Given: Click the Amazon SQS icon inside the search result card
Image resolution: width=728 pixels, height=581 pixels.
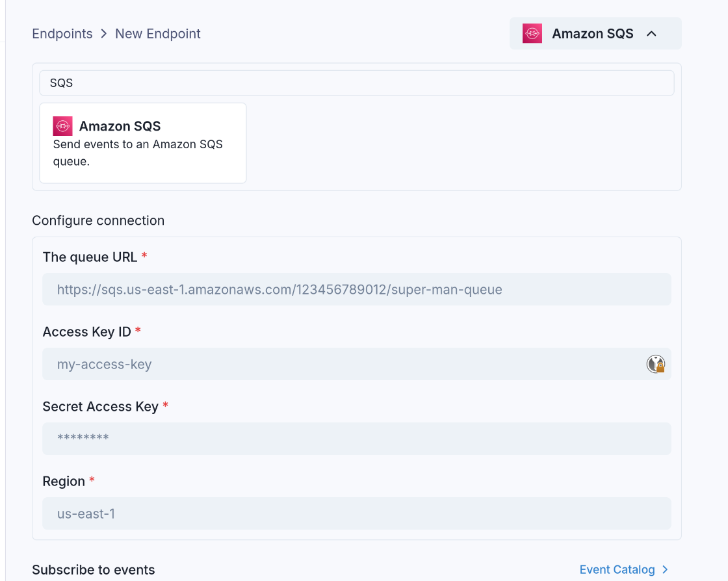Looking at the screenshot, I should pyautogui.click(x=62, y=125).
